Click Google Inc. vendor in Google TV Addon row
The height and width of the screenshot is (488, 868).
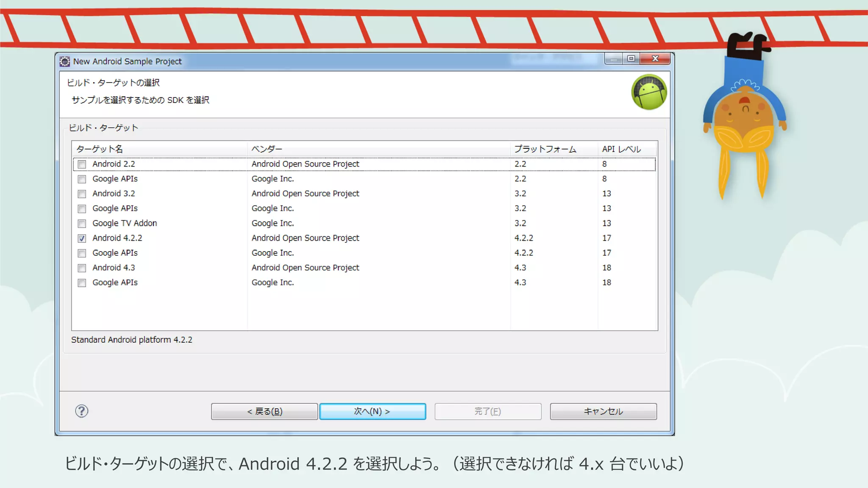(x=273, y=223)
